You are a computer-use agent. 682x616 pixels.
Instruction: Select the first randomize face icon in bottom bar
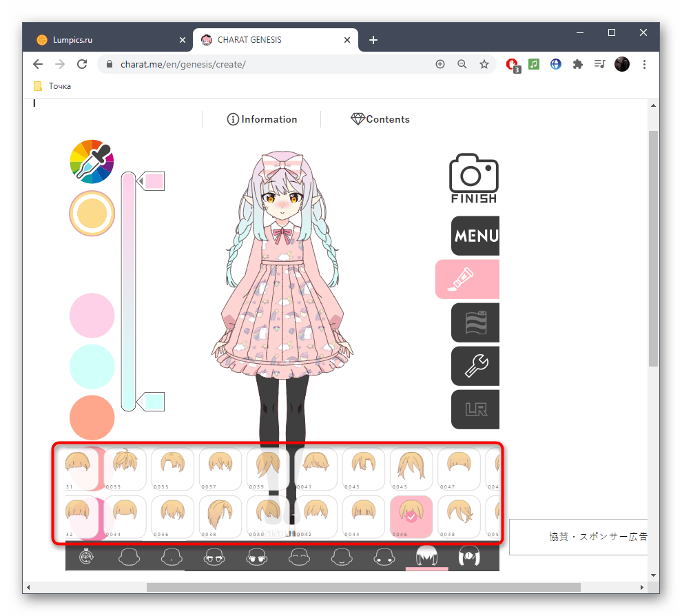(x=87, y=556)
